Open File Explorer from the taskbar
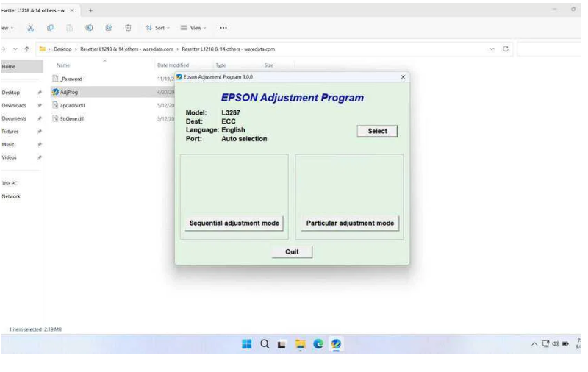The width and height of the screenshot is (588, 372). [x=300, y=344]
